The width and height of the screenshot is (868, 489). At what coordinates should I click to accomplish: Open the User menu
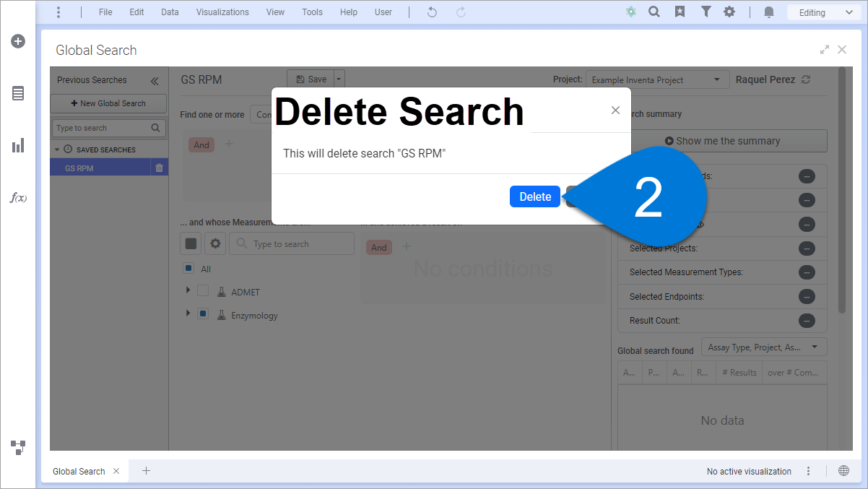click(x=383, y=12)
